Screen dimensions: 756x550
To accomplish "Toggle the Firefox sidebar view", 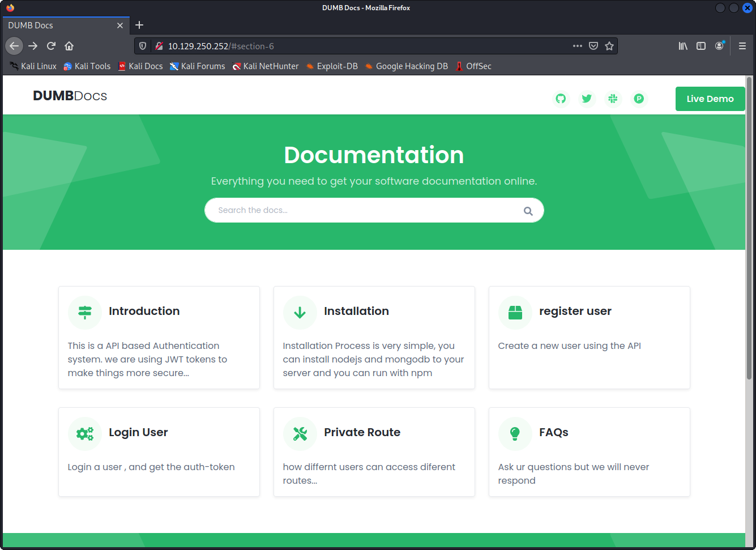I will point(701,46).
